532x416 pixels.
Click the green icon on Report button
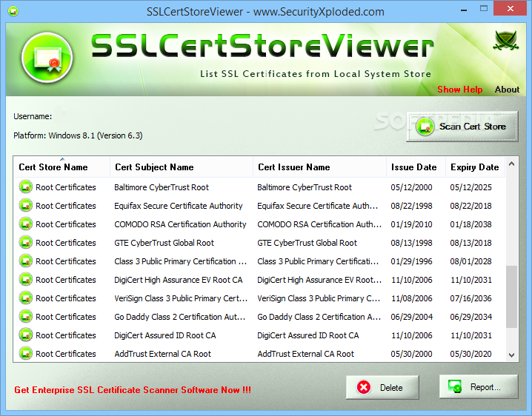tap(455, 386)
